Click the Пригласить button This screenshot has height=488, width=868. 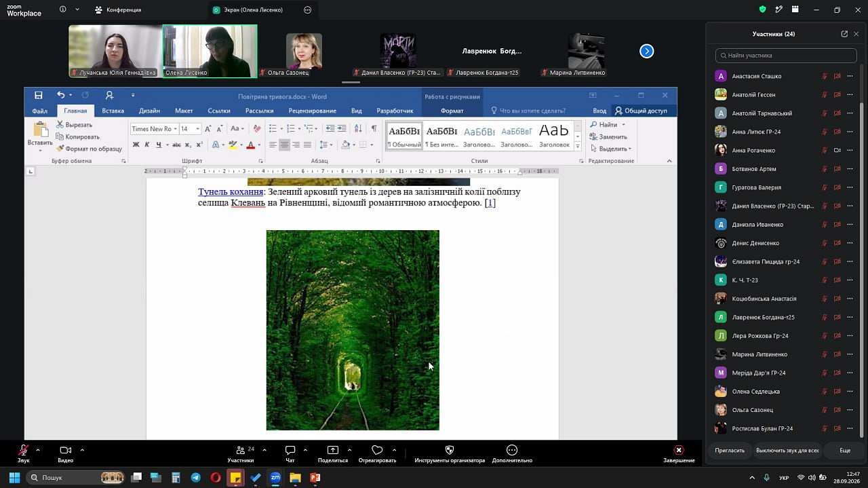(x=730, y=450)
